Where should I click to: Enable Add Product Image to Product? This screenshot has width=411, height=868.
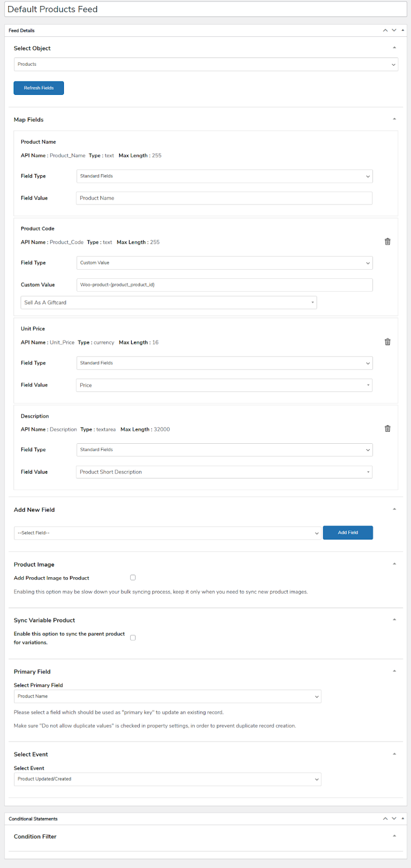[133, 578]
